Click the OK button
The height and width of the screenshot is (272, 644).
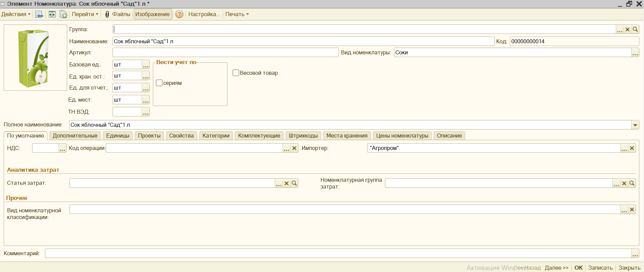pos(578,268)
